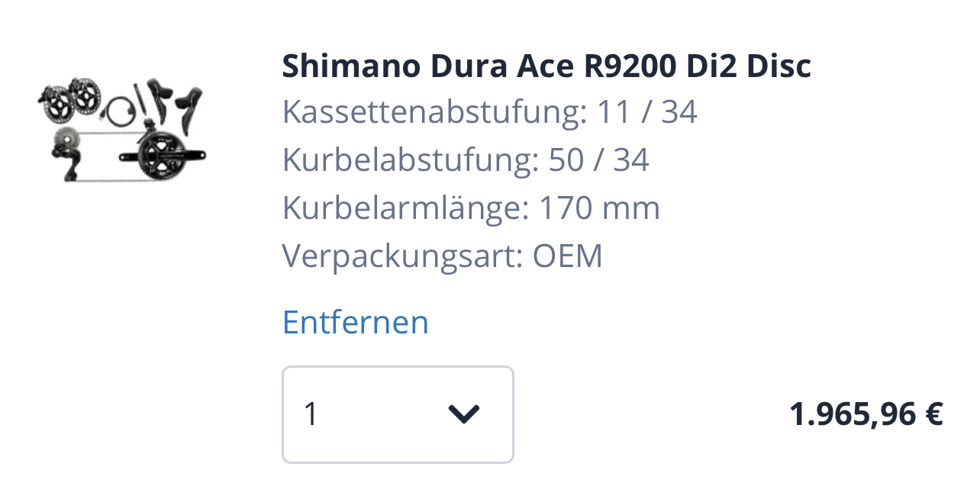Remove item via the Entfernen link
980x486 pixels.
[355, 322]
